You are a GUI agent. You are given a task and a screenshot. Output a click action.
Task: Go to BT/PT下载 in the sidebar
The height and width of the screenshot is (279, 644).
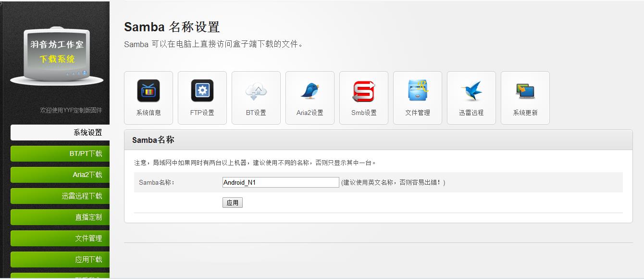pos(60,154)
